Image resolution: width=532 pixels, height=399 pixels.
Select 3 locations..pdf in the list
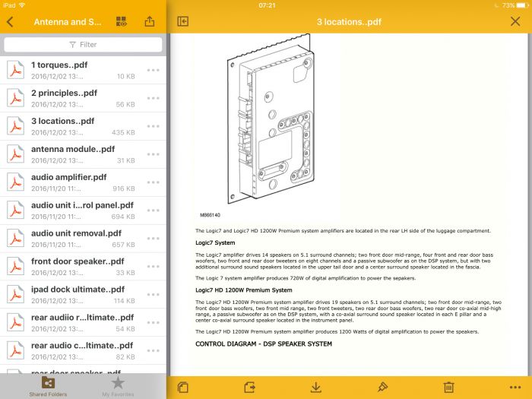click(83, 127)
